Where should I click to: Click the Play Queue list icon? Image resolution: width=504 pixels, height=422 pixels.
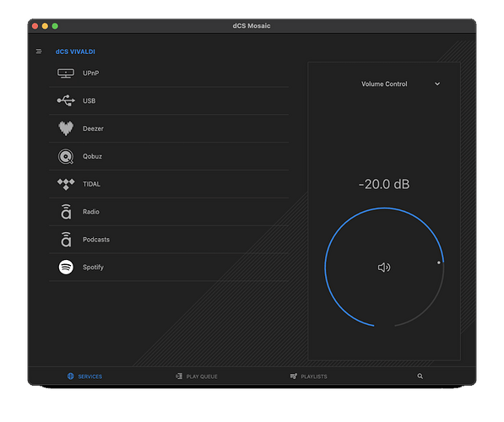(179, 376)
